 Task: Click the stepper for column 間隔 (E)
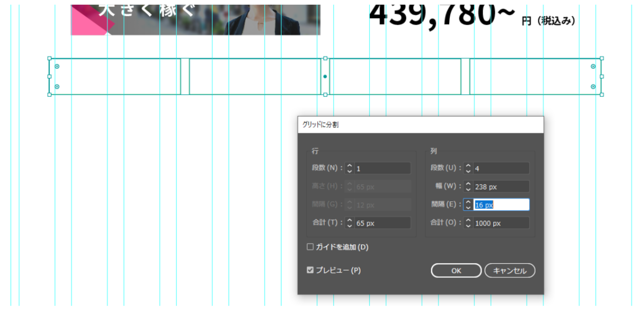(468, 205)
